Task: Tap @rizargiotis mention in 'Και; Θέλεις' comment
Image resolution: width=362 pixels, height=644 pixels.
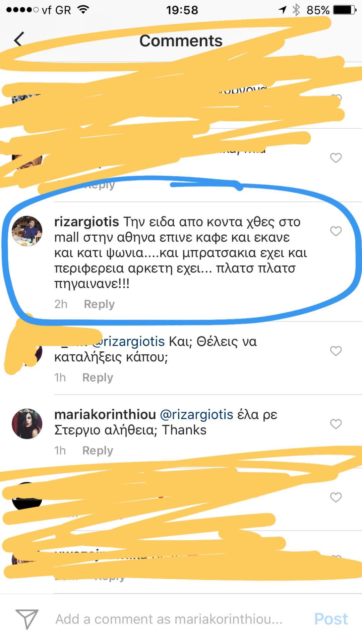Action: pos(128,342)
